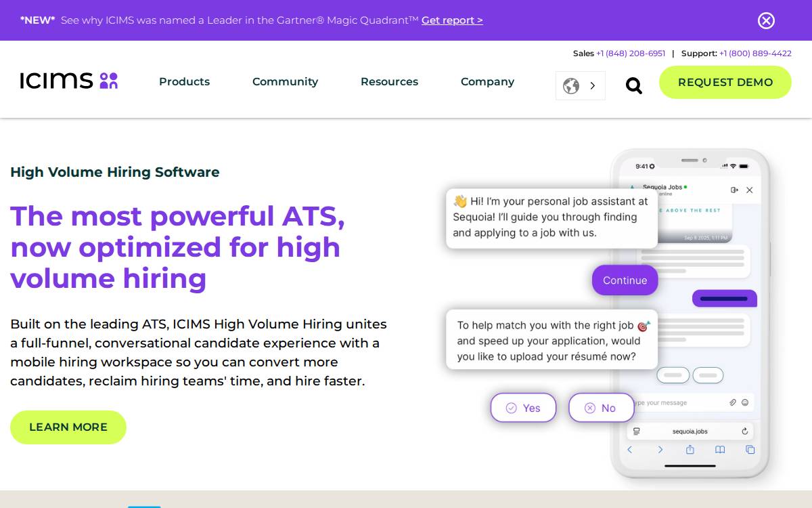The height and width of the screenshot is (508, 812).
Task: Close the Sequoia Jobs chat window
Action: pyautogui.click(x=749, y=190)
